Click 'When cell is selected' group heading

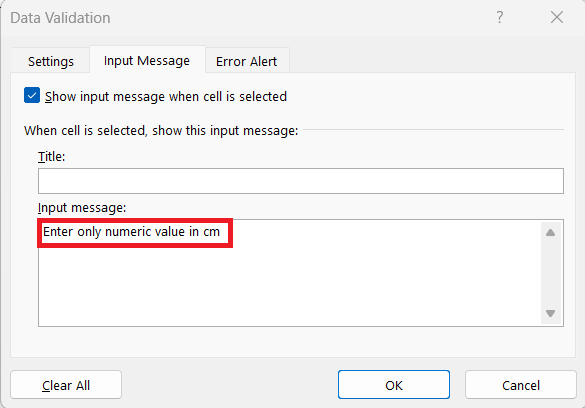(x=161, y=131)
